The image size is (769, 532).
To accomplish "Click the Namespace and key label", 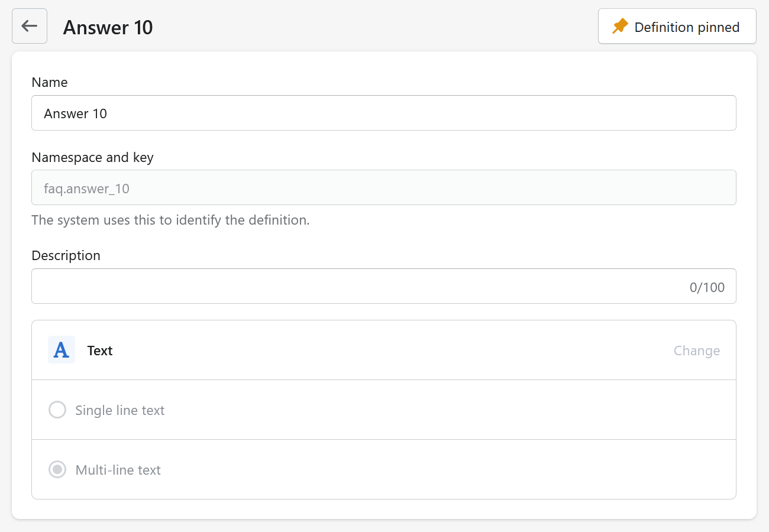I will click(92, 157).
